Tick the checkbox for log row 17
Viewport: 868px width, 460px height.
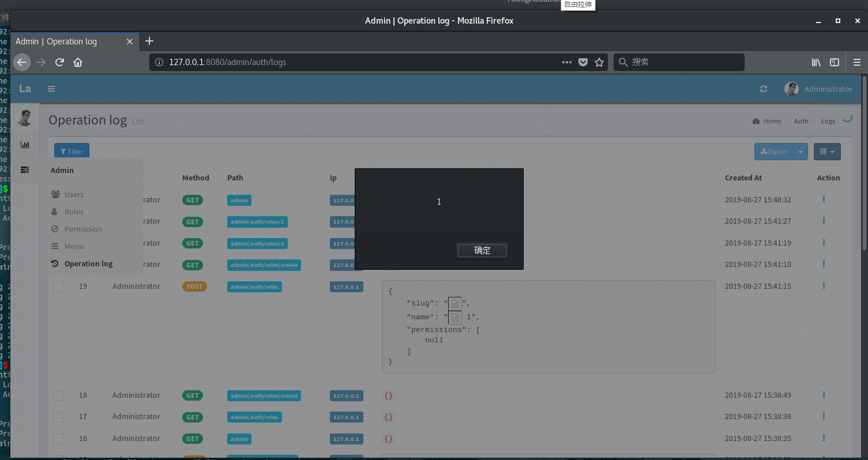[58, 417]
